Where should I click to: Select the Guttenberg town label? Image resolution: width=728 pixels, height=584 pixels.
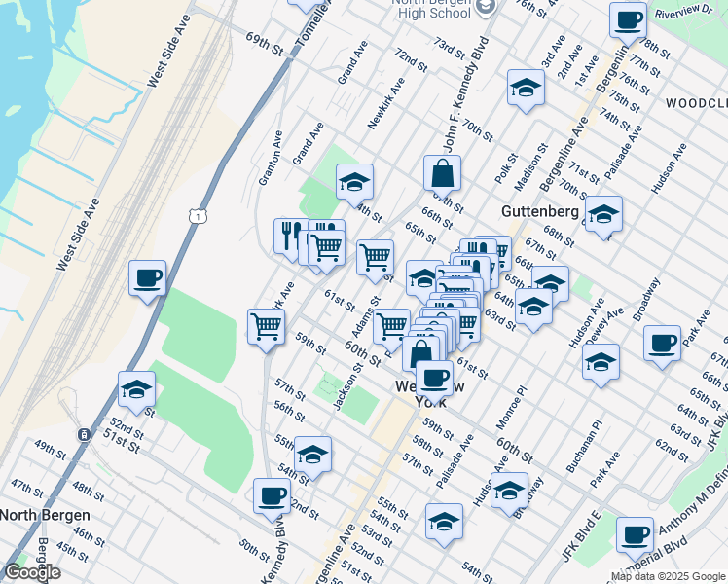coord(539,211)
